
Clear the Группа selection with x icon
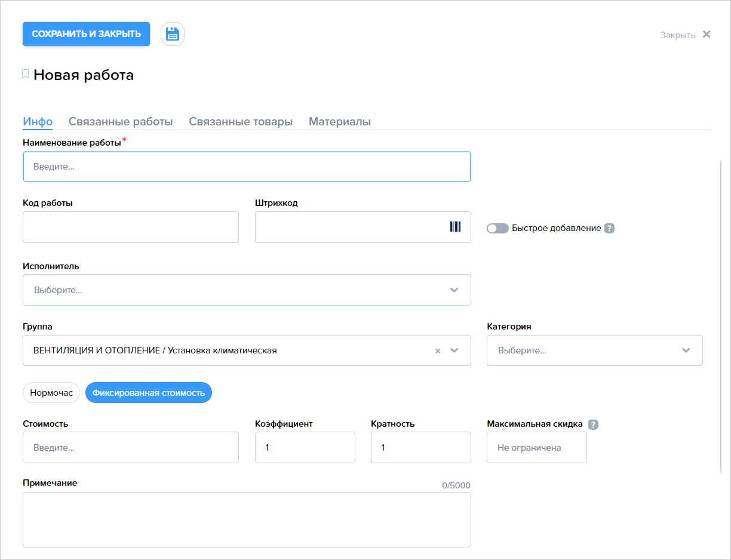coord(438,351)
